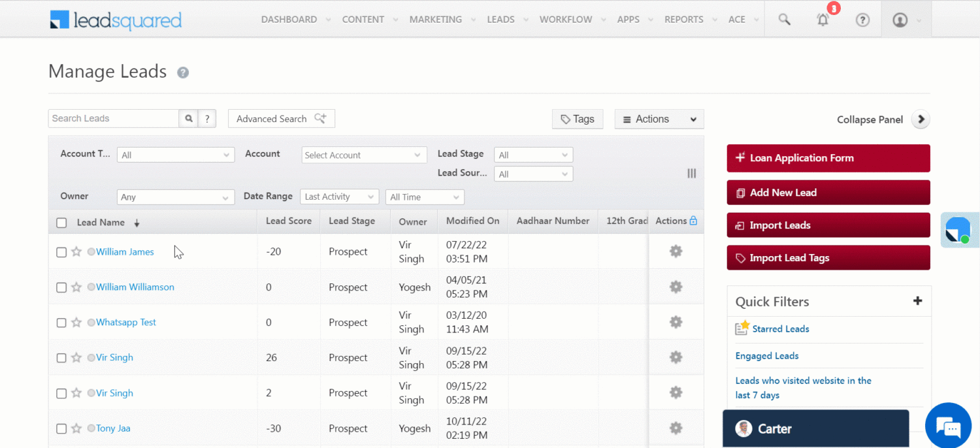This screenshot has height=448, width=980.
Task: Open the chat bubble icon at bottom right
Action: (948, 425)
